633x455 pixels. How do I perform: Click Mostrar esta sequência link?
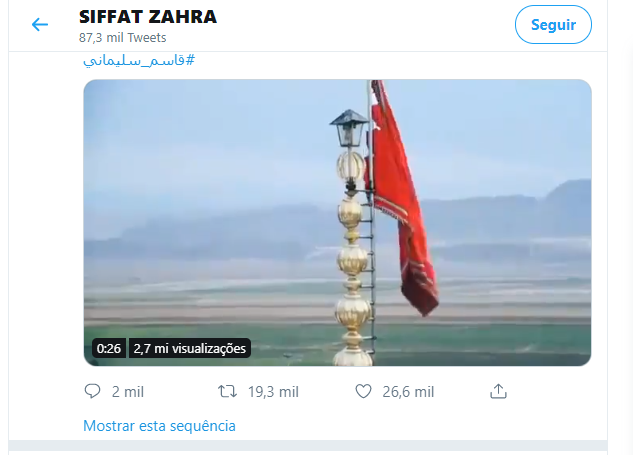[159, 426]
